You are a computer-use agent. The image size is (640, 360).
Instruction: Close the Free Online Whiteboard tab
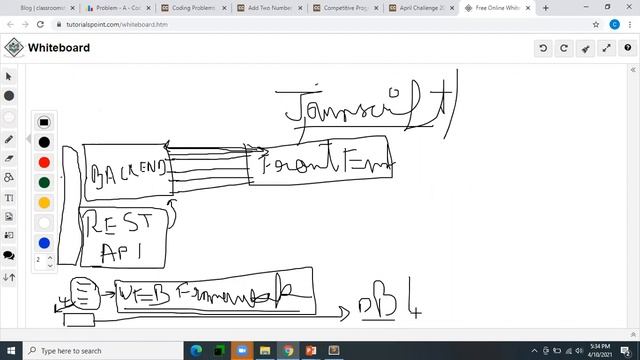tap(528, 8)
